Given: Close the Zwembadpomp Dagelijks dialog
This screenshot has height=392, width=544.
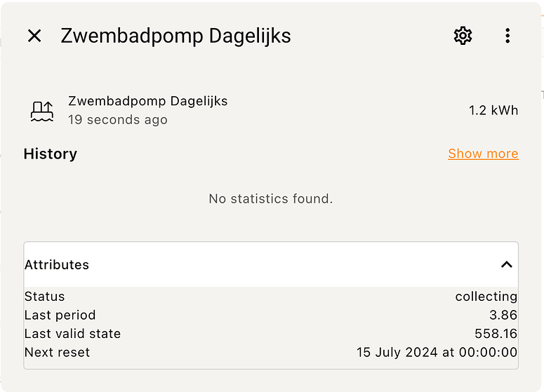Looking at the screenshot, I should [x=34, y=36].
